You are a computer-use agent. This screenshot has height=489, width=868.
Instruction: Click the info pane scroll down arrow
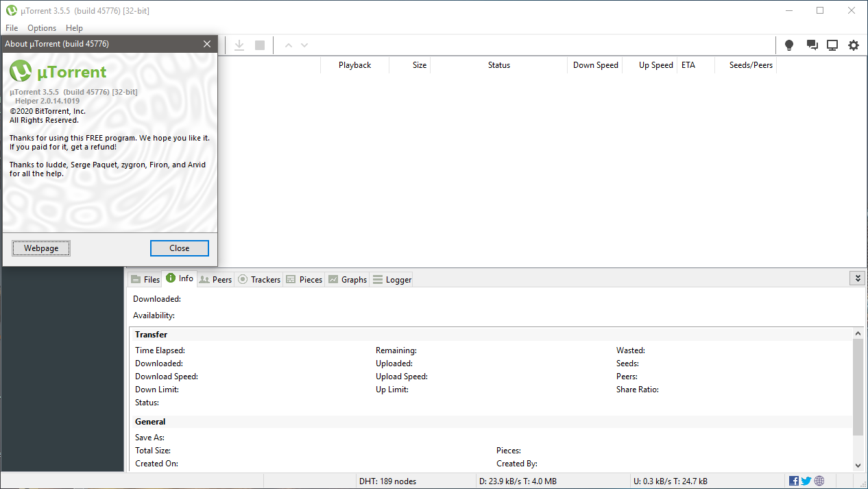[x=858, y=465]
